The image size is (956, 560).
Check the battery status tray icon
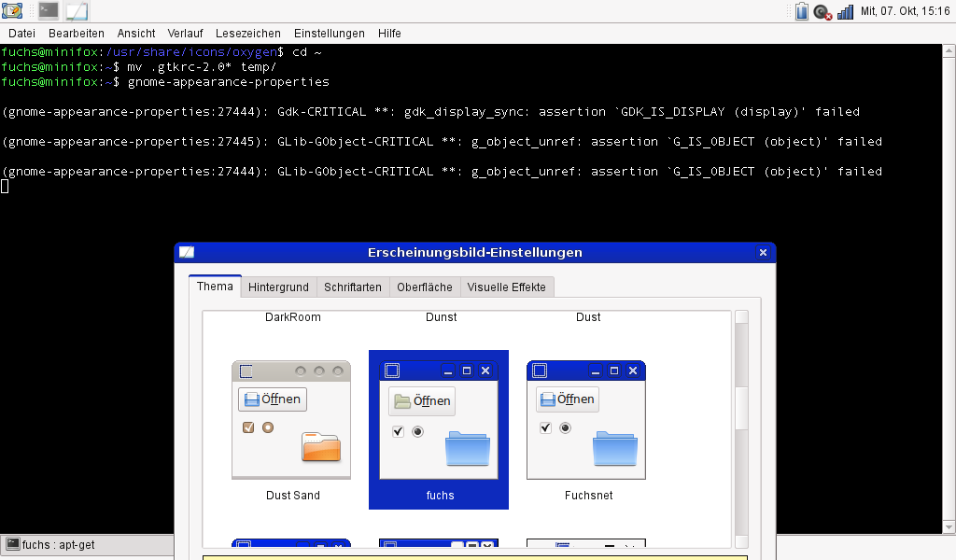click(x=801, y=11)
